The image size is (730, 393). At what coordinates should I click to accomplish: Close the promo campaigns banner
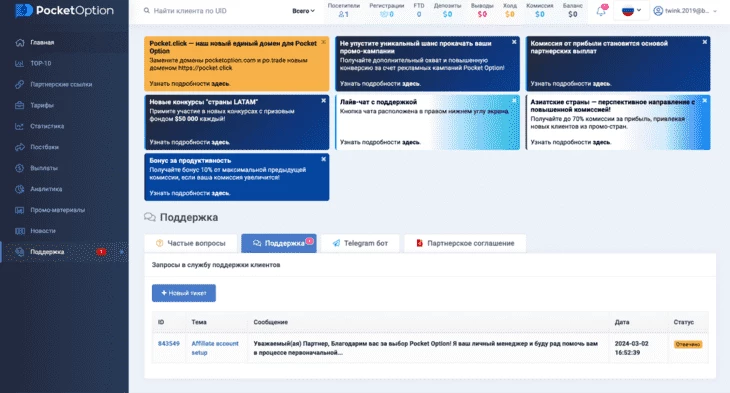(514, 42)
